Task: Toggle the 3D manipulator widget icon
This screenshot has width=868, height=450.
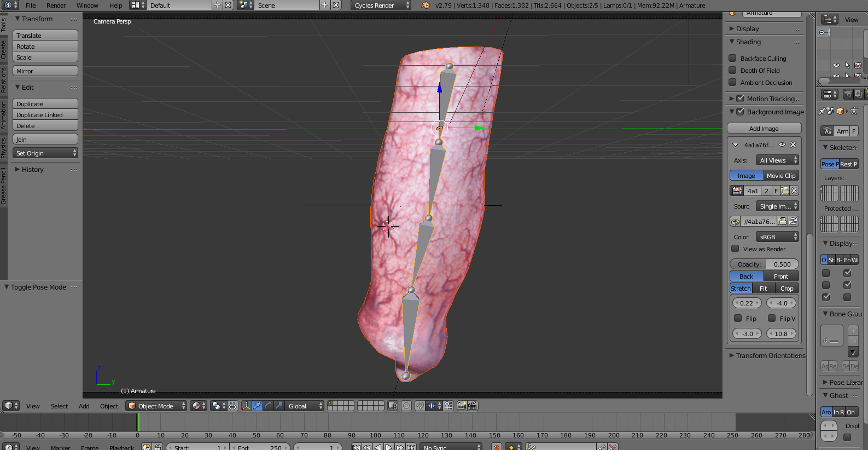Action: (246, 406)
